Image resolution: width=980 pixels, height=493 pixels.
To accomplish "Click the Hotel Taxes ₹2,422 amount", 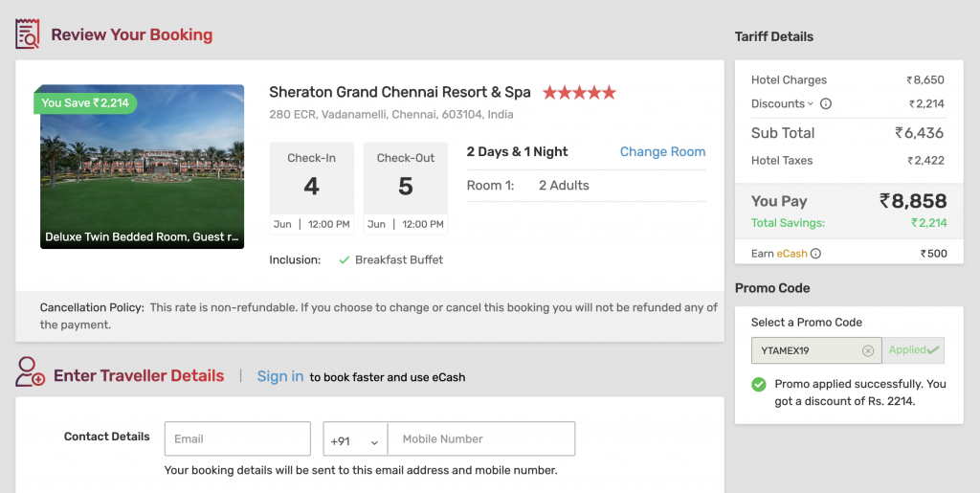I will tap(925, 161).
